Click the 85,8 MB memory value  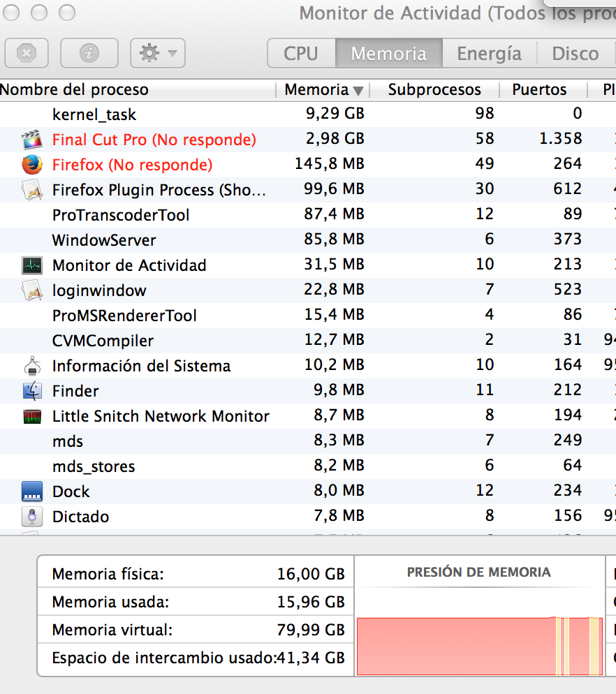335,239
